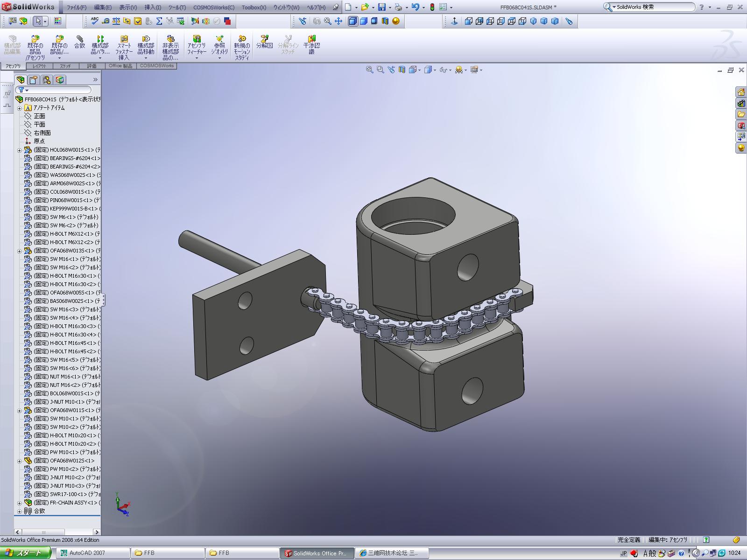Screen dimensions: 747x560
Task: Toggle the toolbar Section View button
Action: [385, 21]
